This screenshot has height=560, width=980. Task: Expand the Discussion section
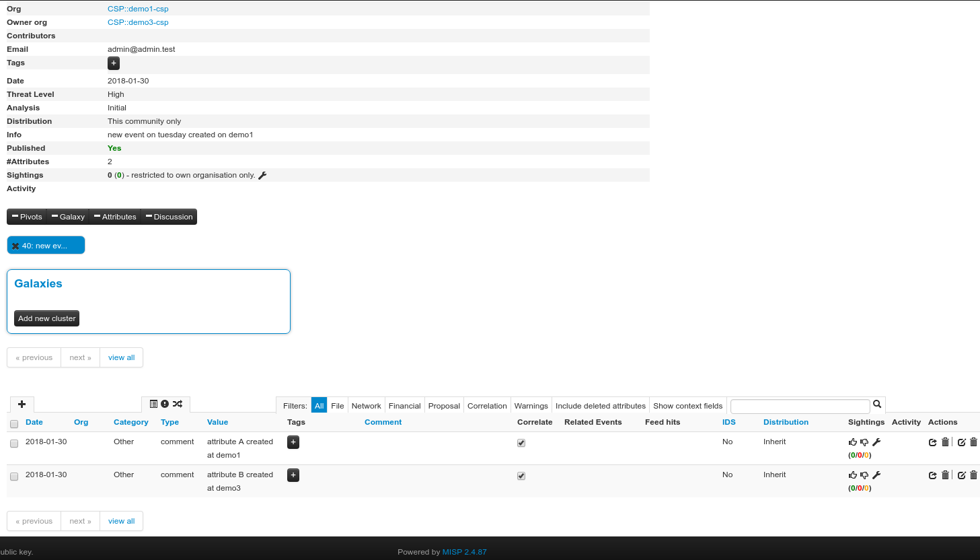(x=169, y=216)
